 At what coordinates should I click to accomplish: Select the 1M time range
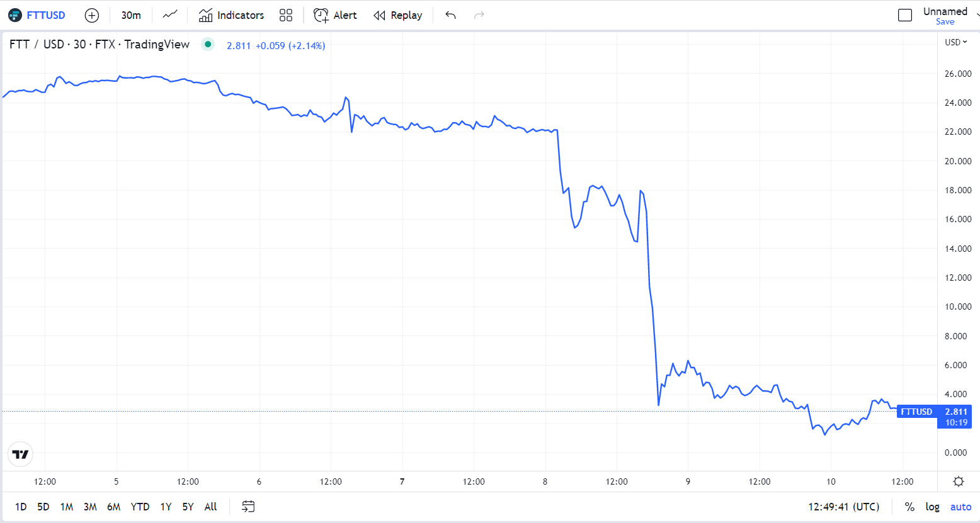(x=67, y=507)
